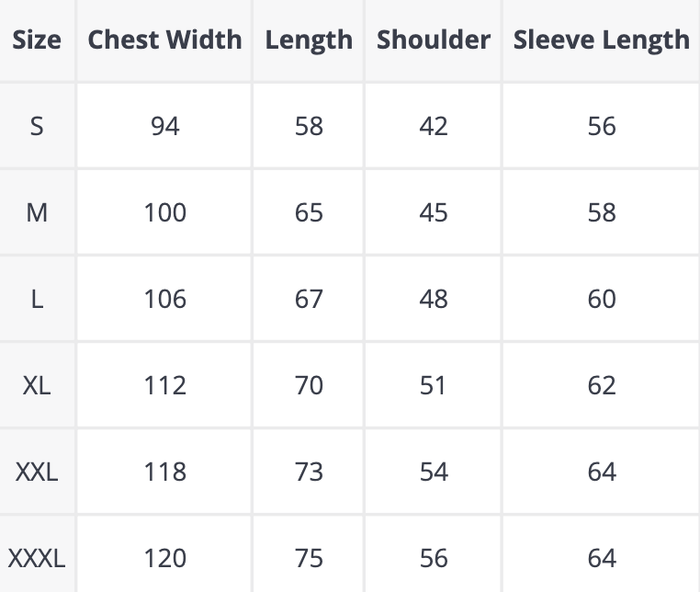
Task: Select the S size row label
Action: (37, 126)
